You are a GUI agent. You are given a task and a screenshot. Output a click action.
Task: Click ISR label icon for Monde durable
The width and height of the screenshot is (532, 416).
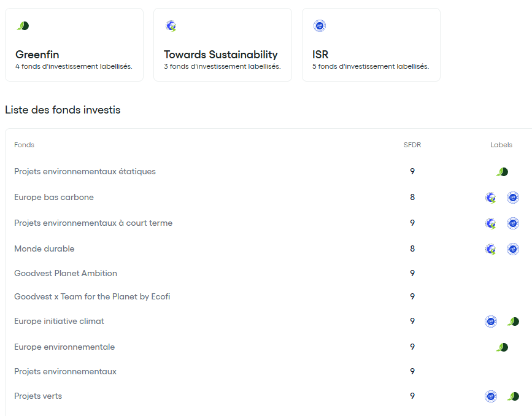(x=513, y=249)
